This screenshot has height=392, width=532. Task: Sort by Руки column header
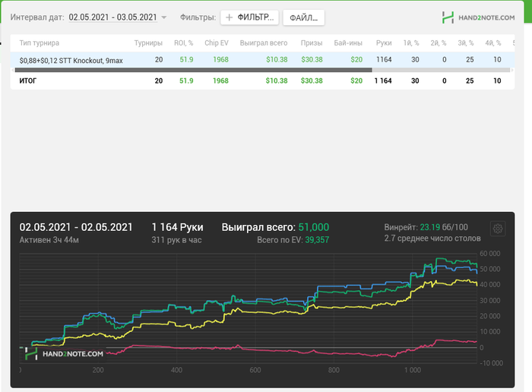pos(384,43)
